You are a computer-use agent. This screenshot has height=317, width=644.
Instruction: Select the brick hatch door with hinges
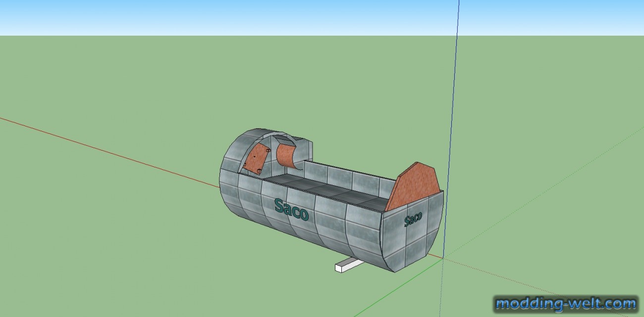click(x=256, y=158)
